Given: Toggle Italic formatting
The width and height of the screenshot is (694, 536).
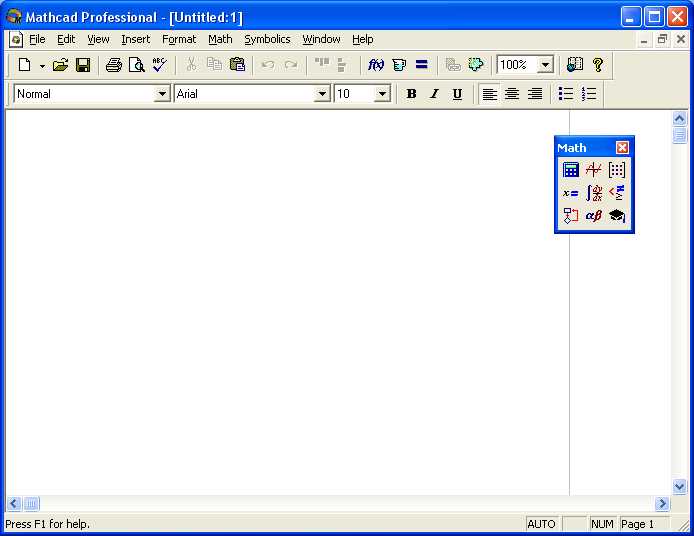Looking at the screenshot, I should click(434, 94).
